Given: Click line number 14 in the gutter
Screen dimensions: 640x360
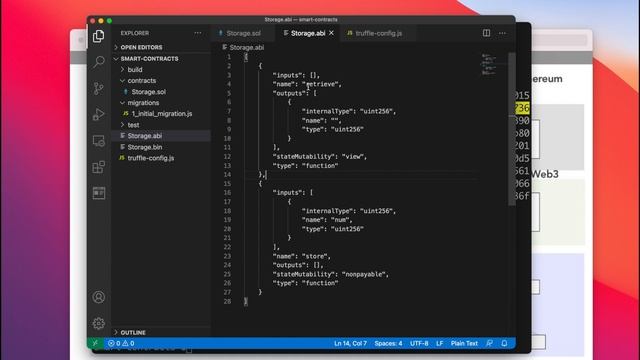Looking at the screenshot, I should pyautogui.click(x=227, y=175).
